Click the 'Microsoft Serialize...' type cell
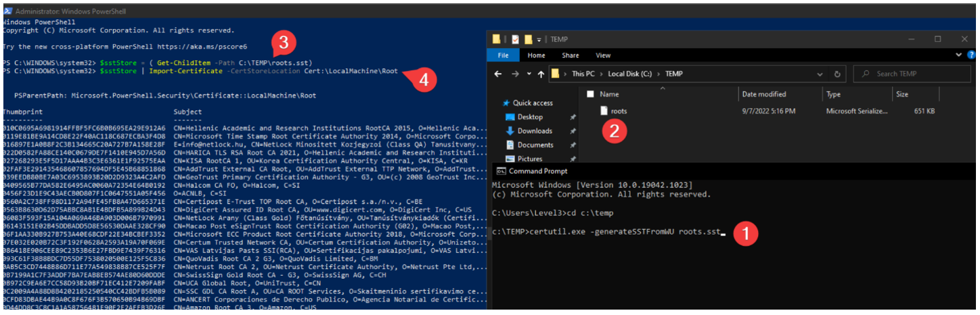Image resolution: width=980 pixels, height=315 pixels. pyautogui.click(x=857, y=111)
